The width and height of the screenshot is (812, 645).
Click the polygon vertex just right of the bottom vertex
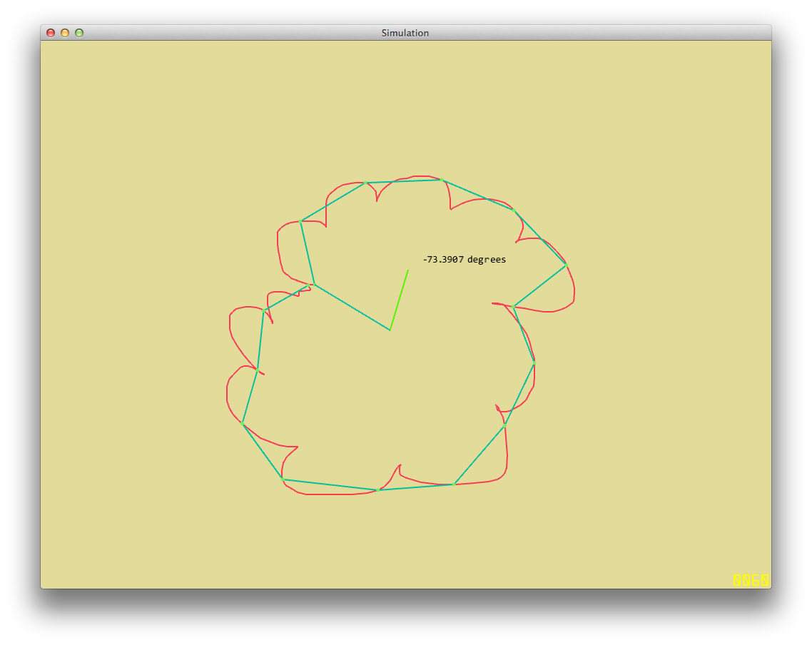[454, 484]
